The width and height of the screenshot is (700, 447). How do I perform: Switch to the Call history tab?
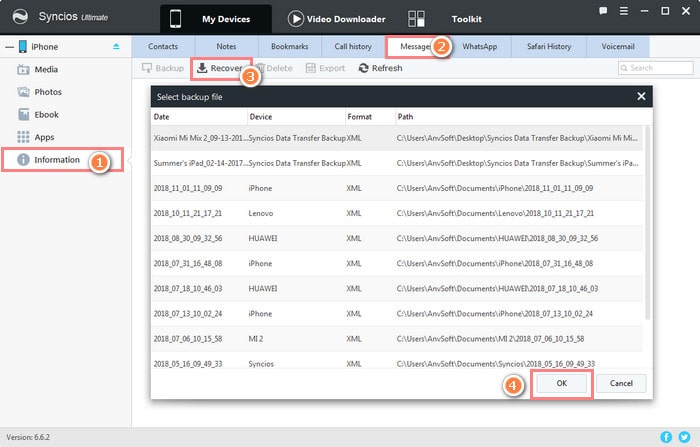pyautogui.click(x=353, y=46)
